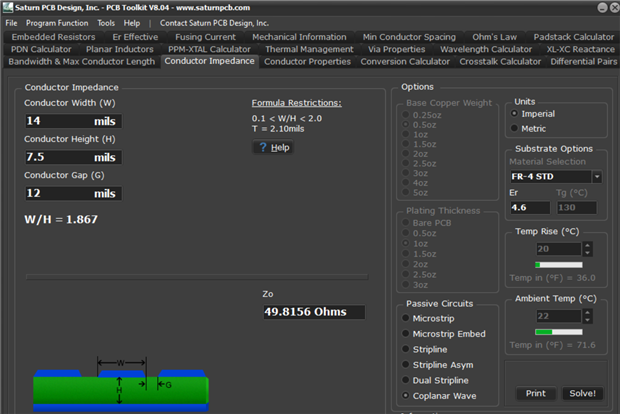
Task: Switch to the Planar Inductors tab
Action: coord(120,49)
